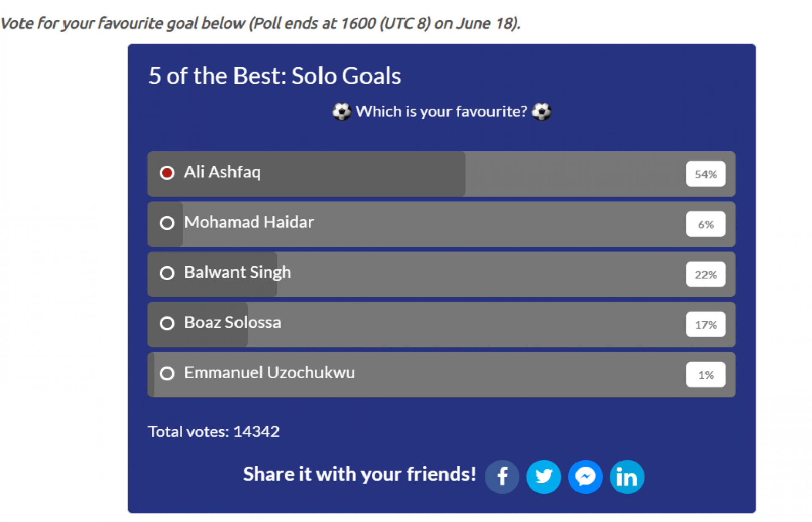Click the right soccer ball emoji
The width and height of the screenshot is (812, 522).
[541, 112]
